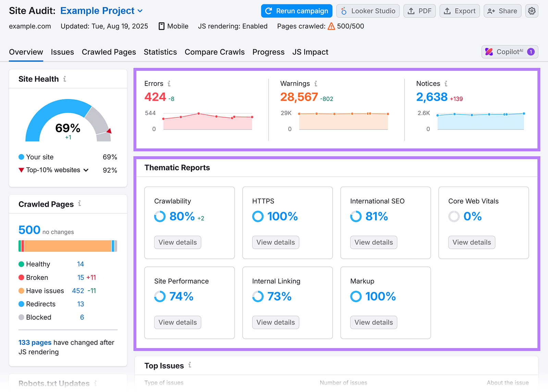This screenshot has width=548, height=392.
Task: Click the info icon beside Site Health
Action: tap(65, 79)
